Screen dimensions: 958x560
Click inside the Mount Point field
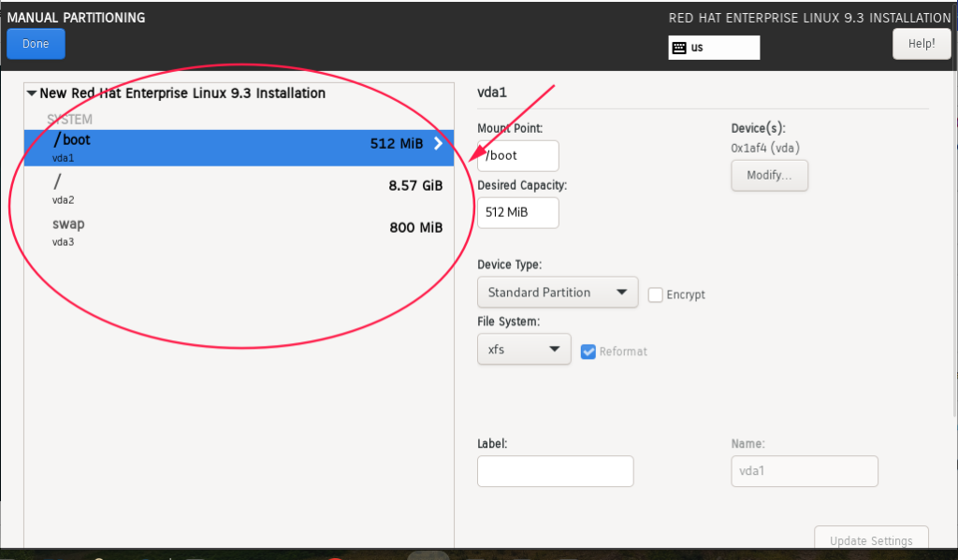pyautogui.click(x=517, y=155)
